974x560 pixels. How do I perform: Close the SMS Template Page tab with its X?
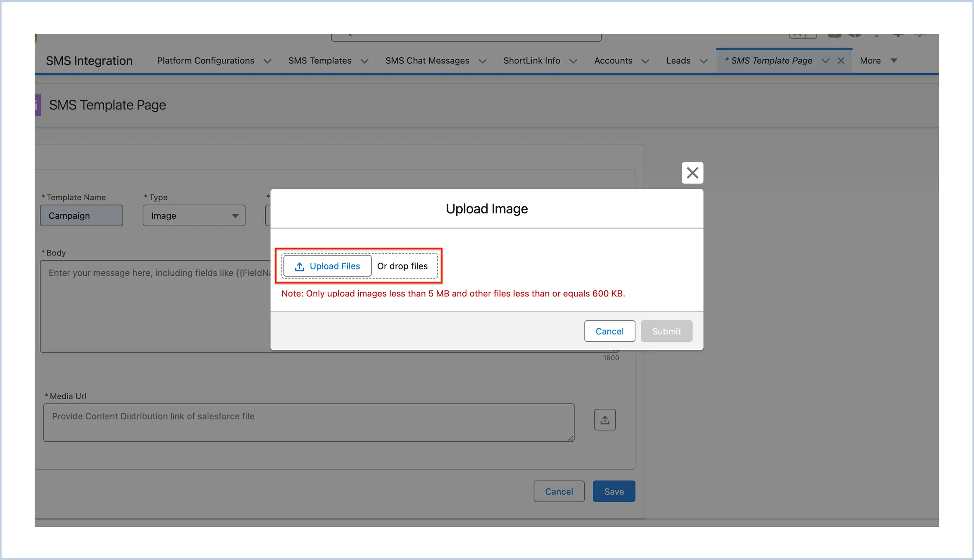tap(841, 60)
